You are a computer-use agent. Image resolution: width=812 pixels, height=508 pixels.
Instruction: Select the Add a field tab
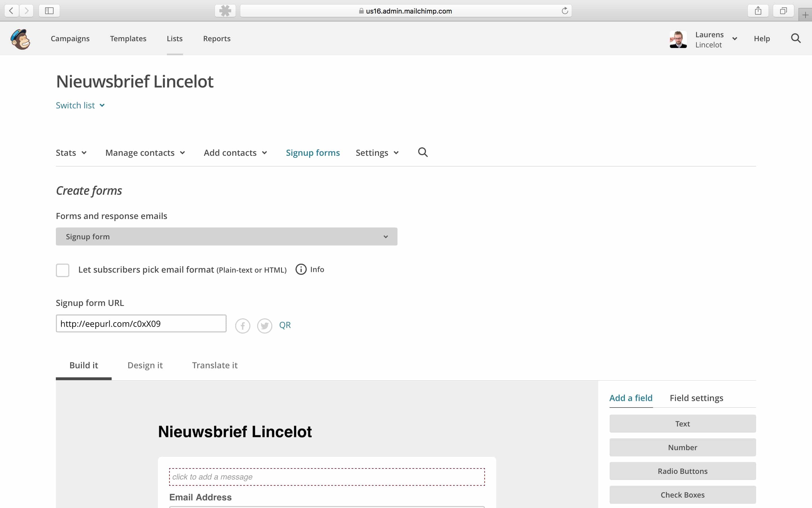tap(631, 398)
